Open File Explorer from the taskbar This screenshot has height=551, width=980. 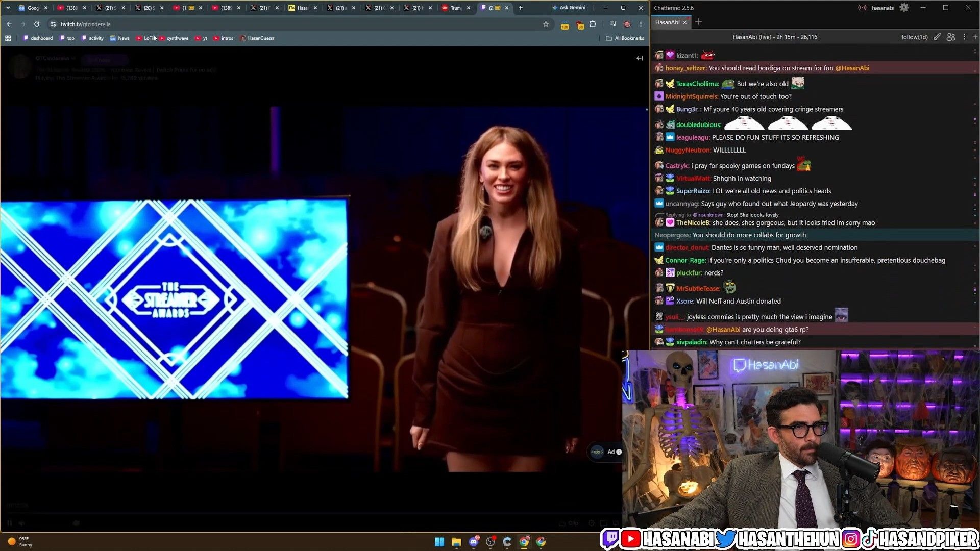coord(456,542)
